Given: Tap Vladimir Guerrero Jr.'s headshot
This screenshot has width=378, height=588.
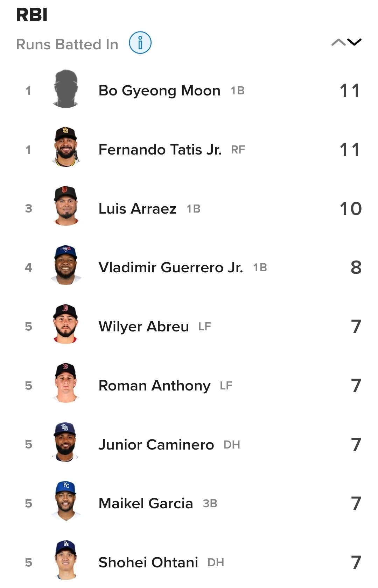Looking at the screenshot, I should [66, 265].
